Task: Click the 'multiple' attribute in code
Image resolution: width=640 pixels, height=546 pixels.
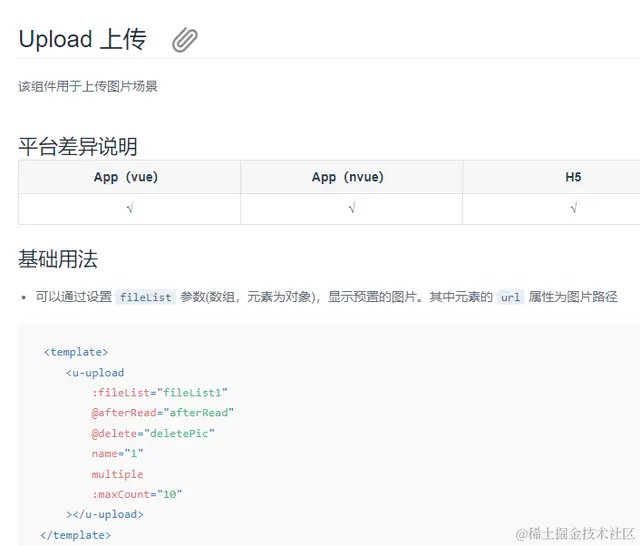Action: (x=118, y=474)
